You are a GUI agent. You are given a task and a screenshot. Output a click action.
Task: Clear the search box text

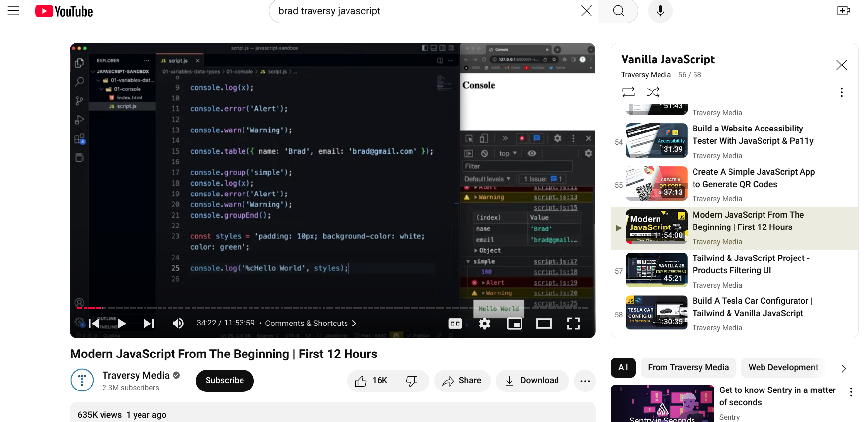(586, 11)
